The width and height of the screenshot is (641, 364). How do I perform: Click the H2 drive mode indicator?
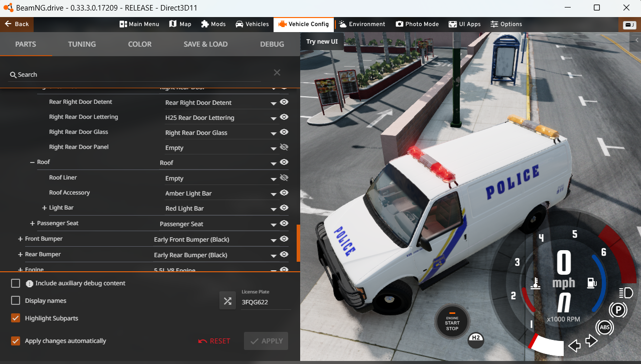point(476,340)
